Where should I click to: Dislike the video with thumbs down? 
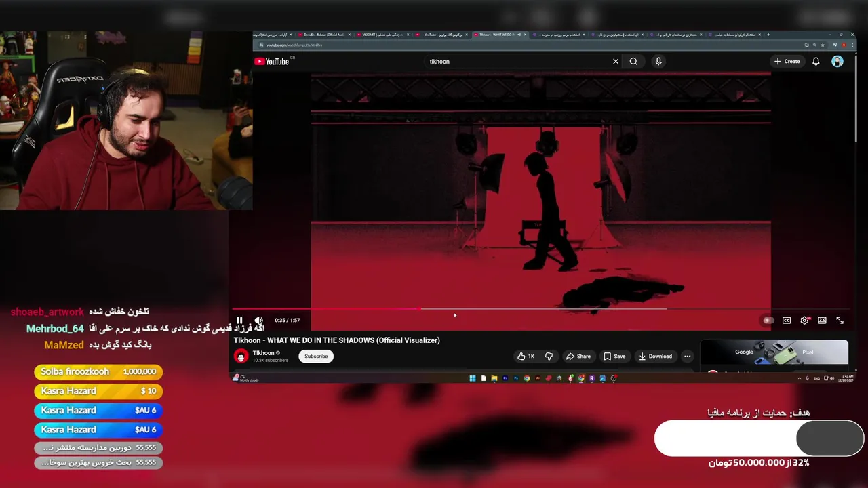(x=549, y=357)
